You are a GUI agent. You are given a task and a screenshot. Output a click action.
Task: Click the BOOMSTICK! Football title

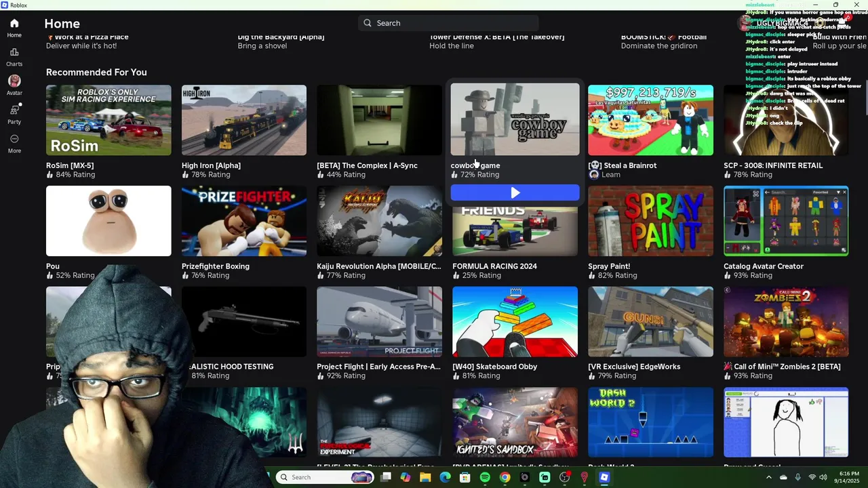(x=664, y=37)
